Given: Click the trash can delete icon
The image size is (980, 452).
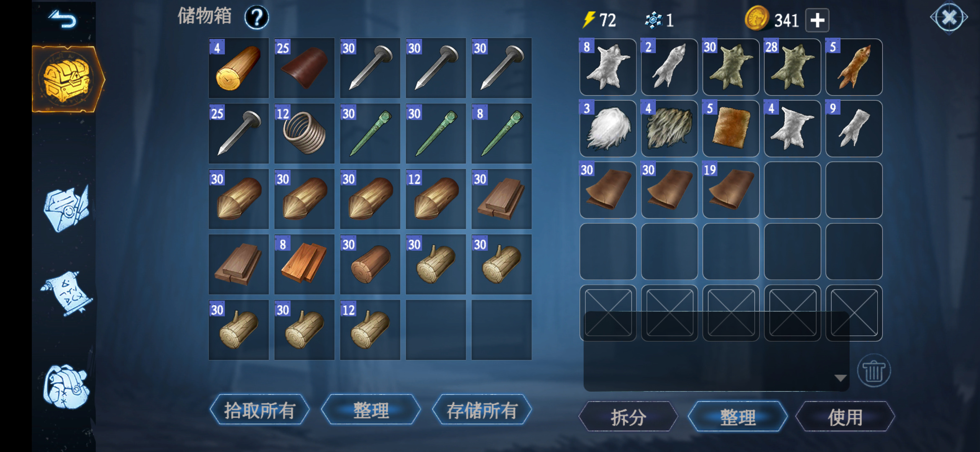Looking at the screenshot, I should click(874, 371).
